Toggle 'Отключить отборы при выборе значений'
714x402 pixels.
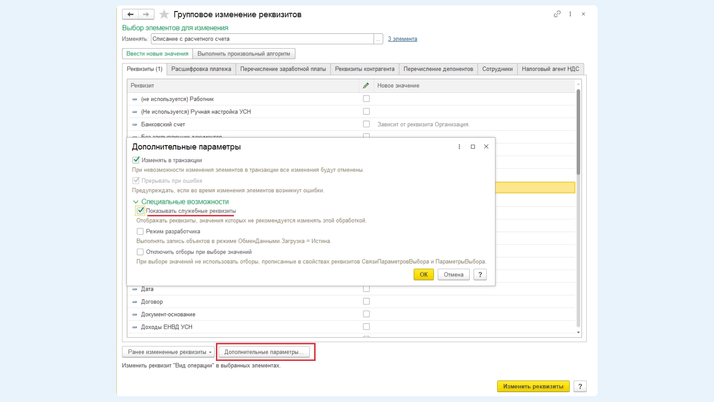(140, 252)
